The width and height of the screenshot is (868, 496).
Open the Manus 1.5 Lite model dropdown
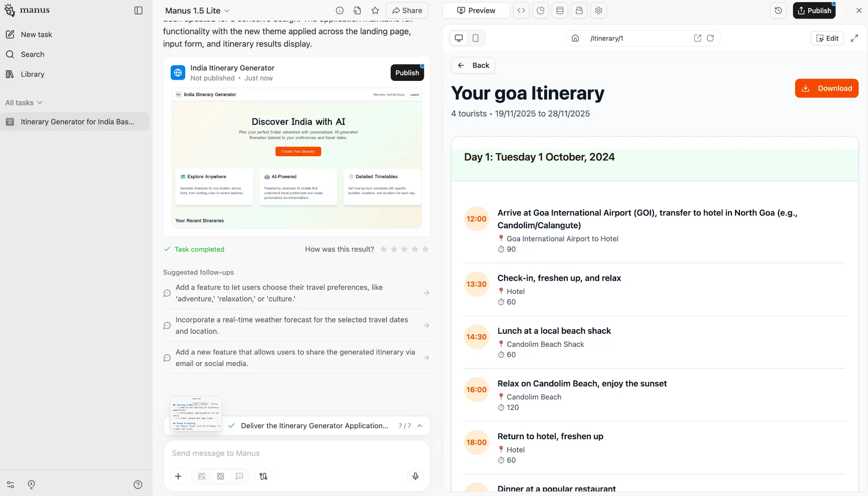[197, 11]
